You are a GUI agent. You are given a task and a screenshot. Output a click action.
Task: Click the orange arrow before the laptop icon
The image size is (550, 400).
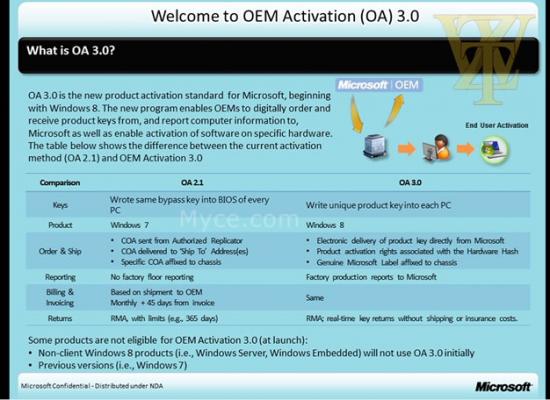click(x=466, y=149)
